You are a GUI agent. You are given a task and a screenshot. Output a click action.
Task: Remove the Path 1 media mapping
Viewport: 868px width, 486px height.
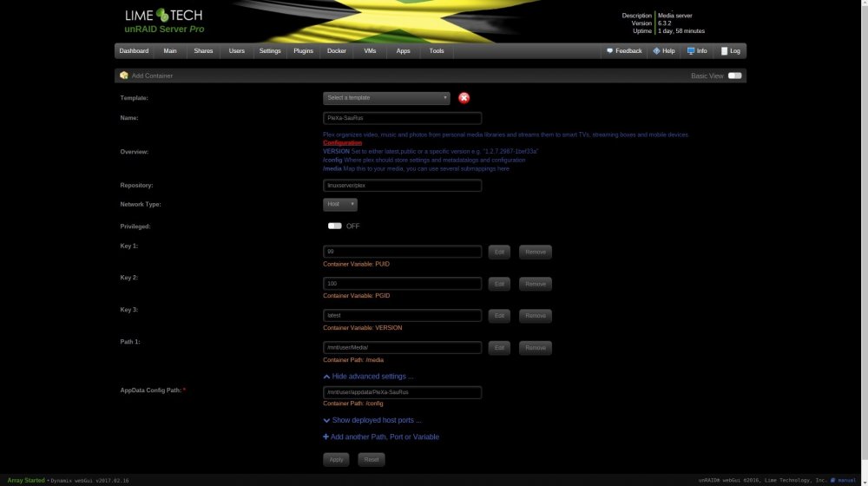pos(536,348)
